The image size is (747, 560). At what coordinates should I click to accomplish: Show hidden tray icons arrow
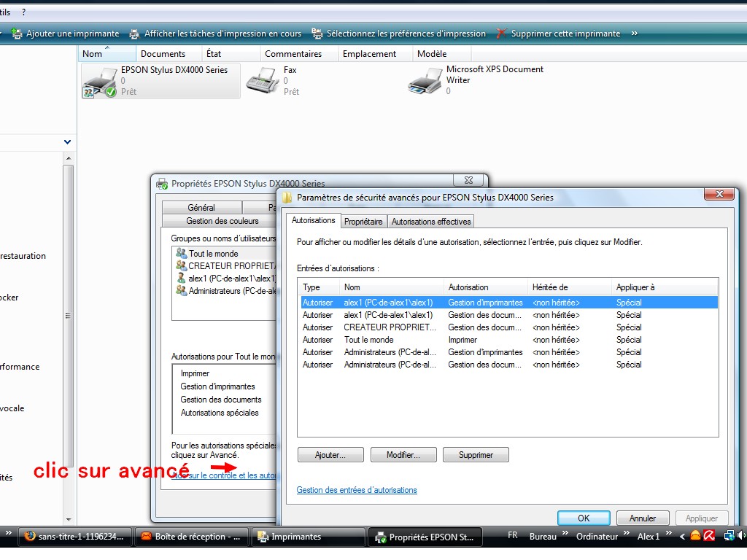click(x=682, y=536)
